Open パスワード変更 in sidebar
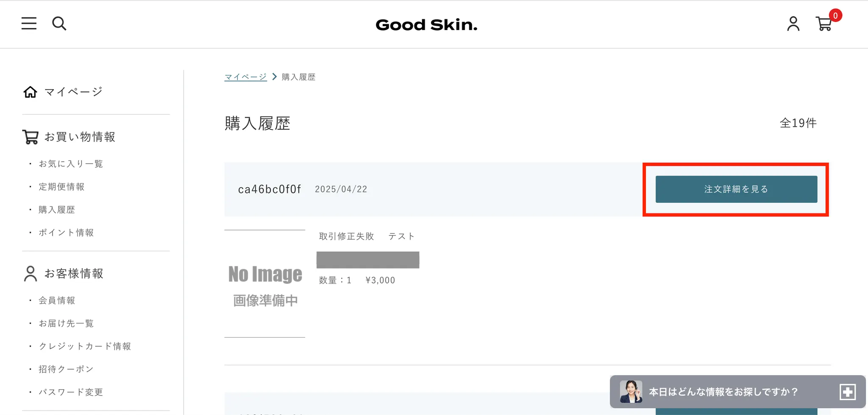 click(x=71, y=392)
